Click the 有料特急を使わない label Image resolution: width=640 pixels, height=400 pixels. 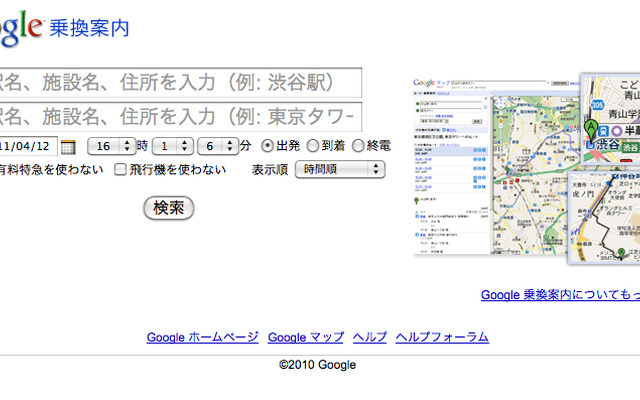click(x=51, y=169)
